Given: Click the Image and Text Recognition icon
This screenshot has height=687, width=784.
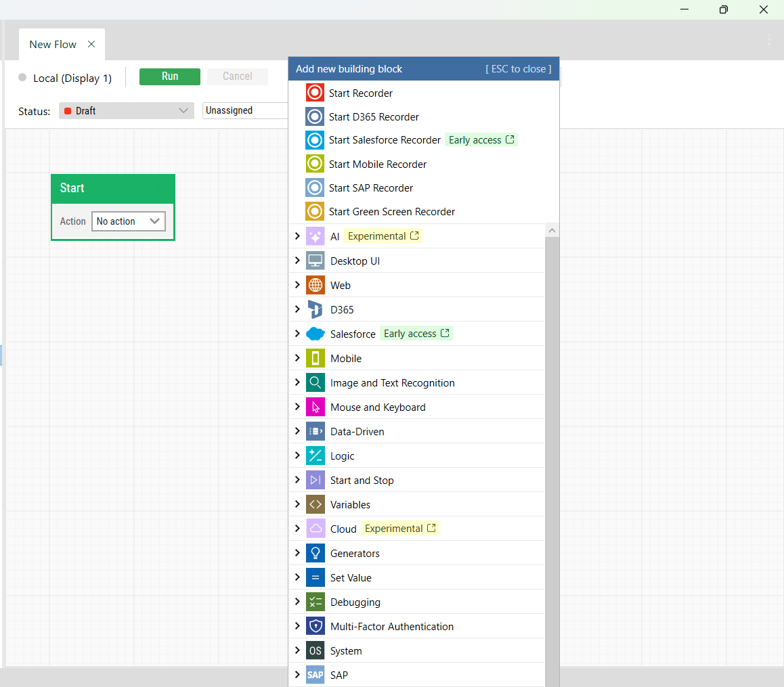Looking at the screenshot, I should coord(315,382).
